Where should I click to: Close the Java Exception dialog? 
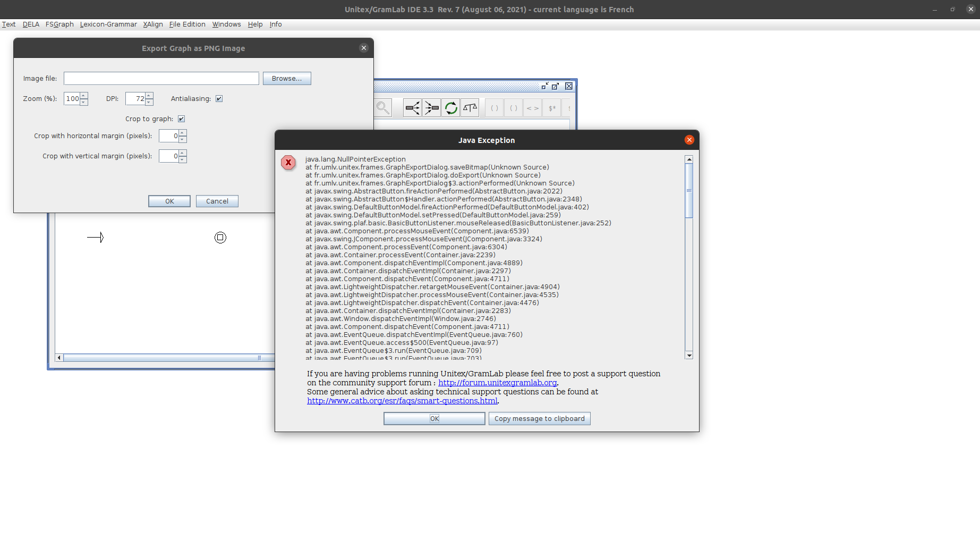(x=689, y=140)
